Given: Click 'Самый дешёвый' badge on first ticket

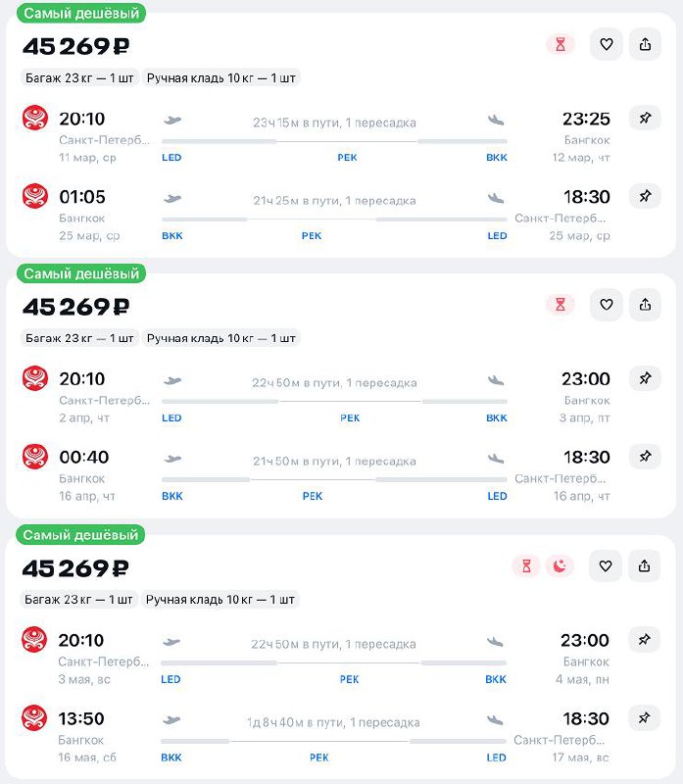Looking at the screenshot, I should tap(81, 14).
